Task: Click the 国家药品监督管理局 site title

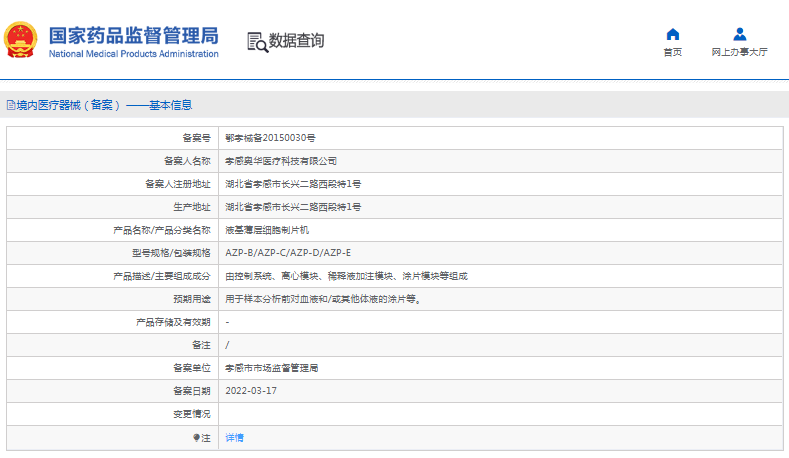Action: [x=133, y=34]
